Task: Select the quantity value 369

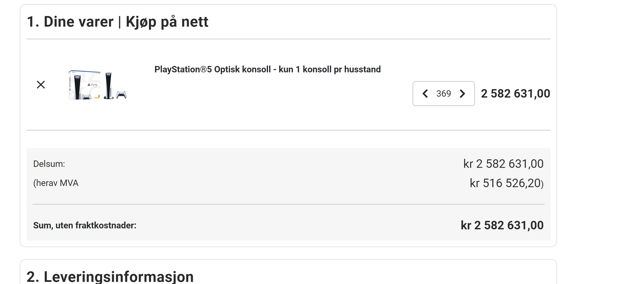Action: [443, 94]
